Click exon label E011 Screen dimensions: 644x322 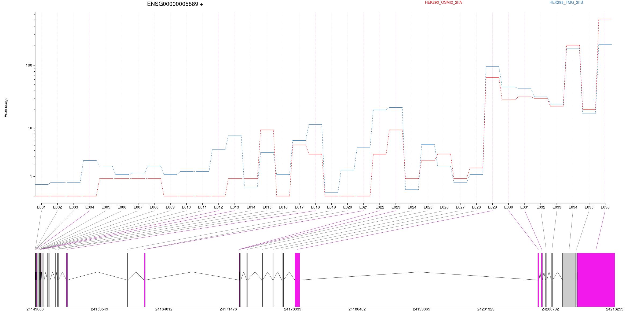[x=202, y=207]
